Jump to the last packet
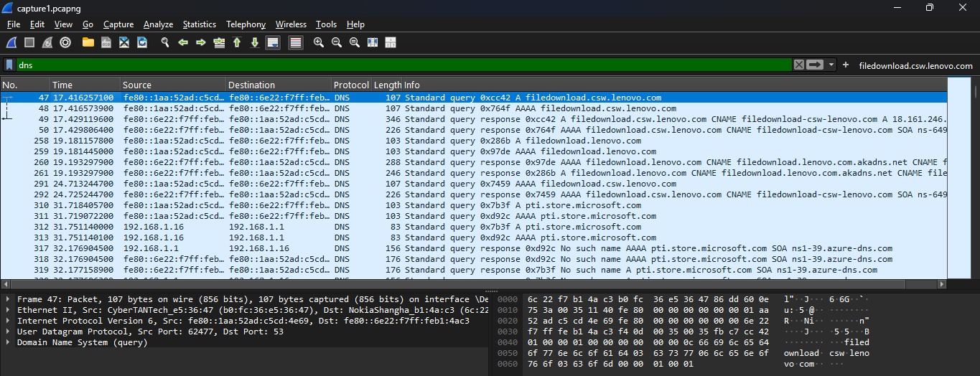 254,43
